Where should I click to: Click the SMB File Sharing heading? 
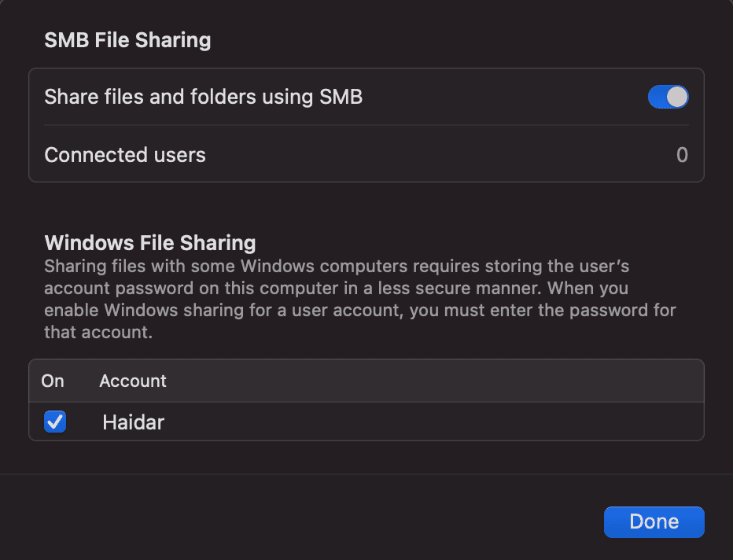[x=127, y=40]
